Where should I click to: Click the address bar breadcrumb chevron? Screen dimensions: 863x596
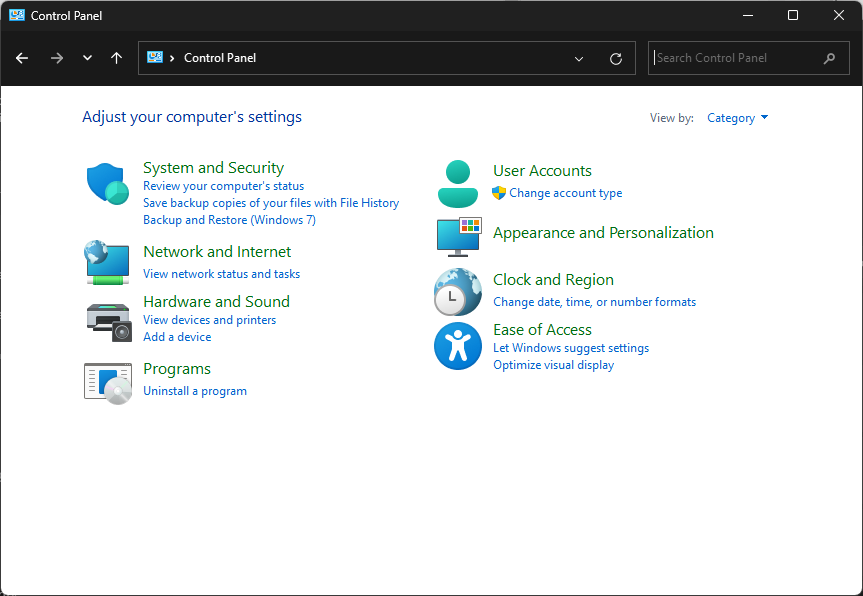[172, 58]
